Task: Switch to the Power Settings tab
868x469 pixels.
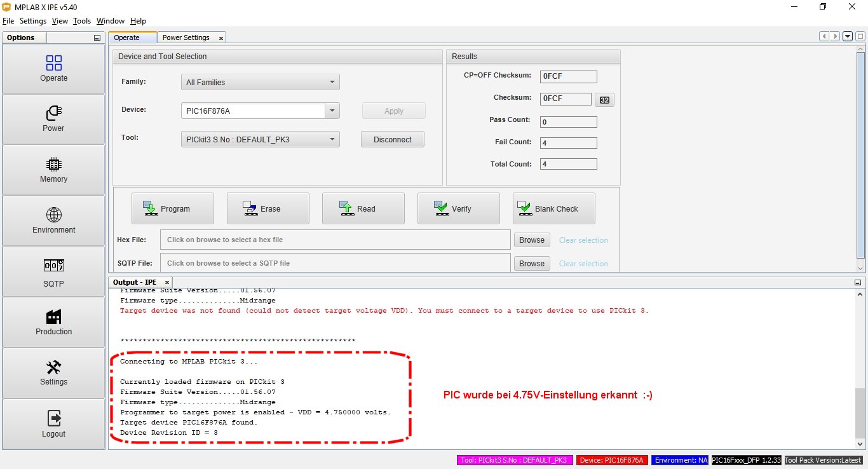Action: pos(191,37)
